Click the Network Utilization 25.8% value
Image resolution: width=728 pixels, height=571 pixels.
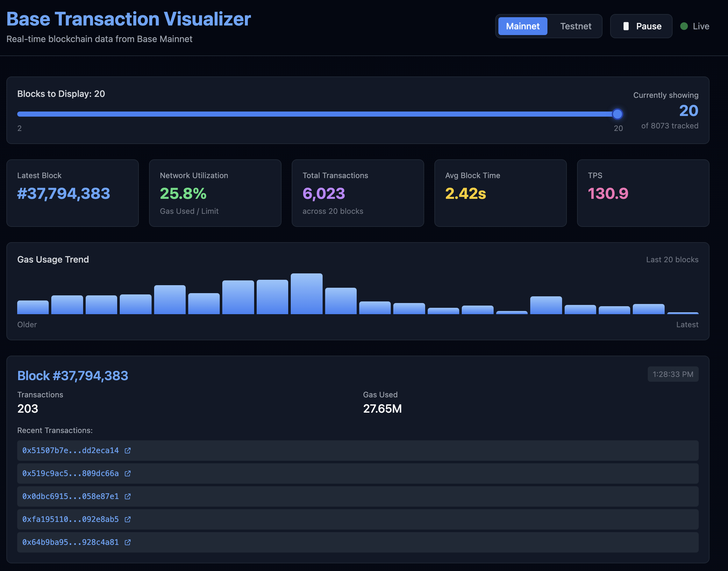coord(183,193)
